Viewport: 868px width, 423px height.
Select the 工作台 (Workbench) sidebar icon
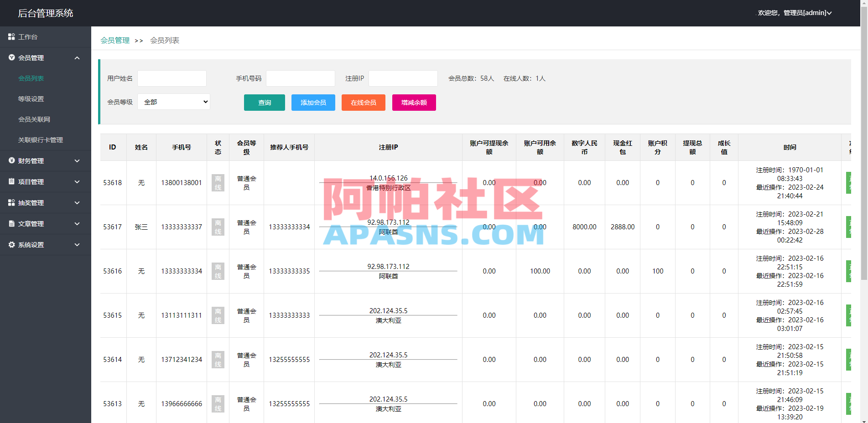click(x=11, y=36)
